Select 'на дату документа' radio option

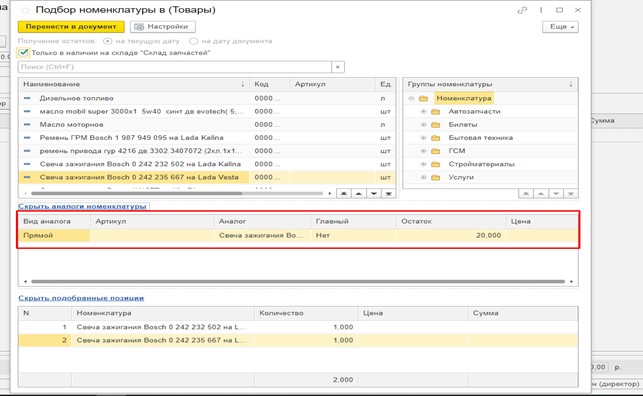194,41
